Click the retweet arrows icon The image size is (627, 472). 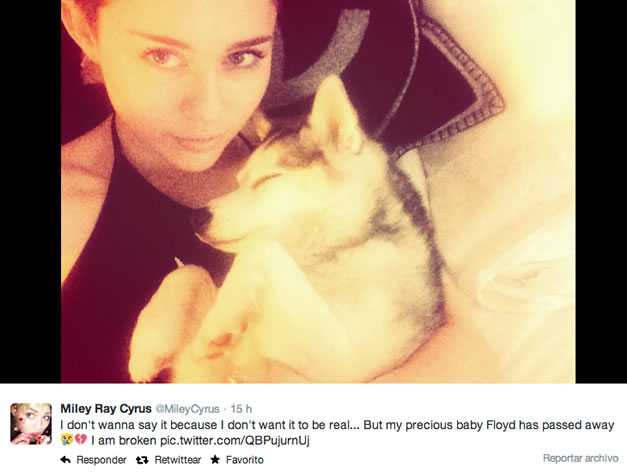(x=142, y=460)
